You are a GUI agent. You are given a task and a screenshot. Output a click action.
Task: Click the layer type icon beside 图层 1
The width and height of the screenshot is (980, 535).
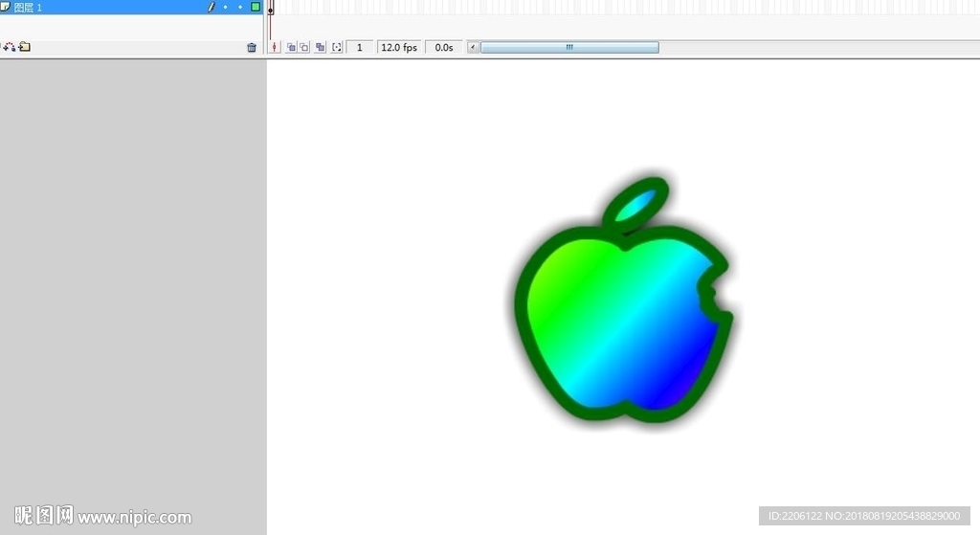[x=6, y=7]
